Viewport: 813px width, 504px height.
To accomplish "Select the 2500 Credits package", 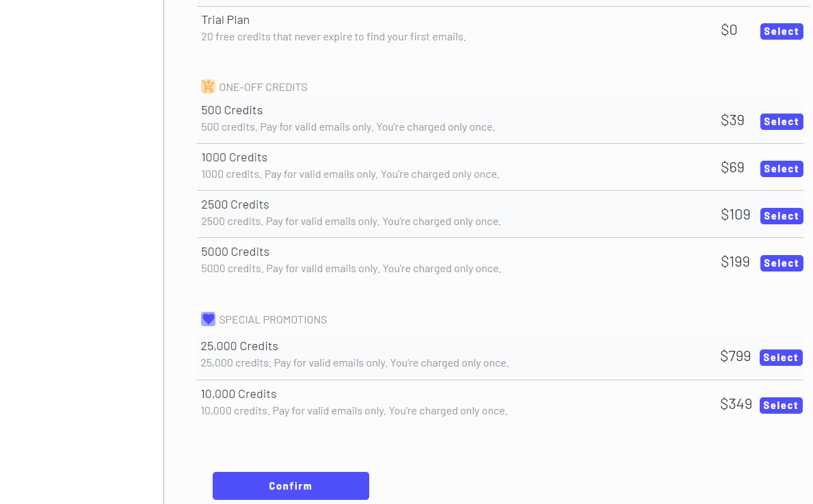I will tap(781, 216).
